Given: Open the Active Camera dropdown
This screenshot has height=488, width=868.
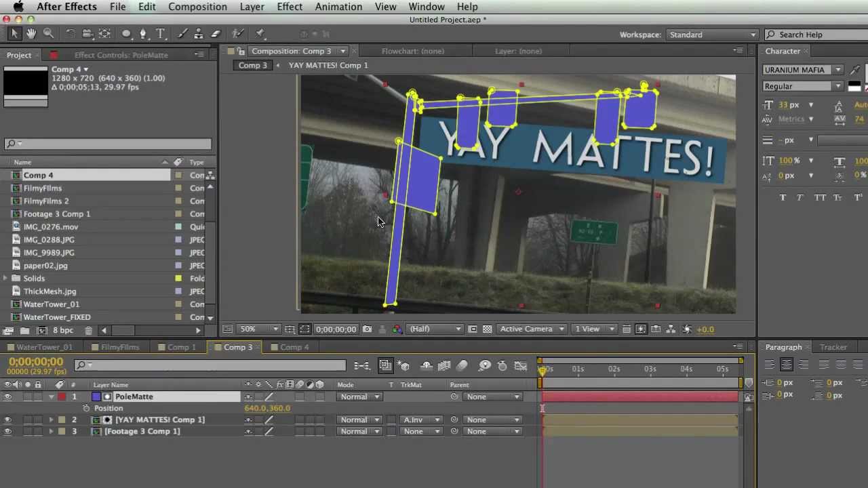Looking at the screenshot, I should (x=532, y=329).
